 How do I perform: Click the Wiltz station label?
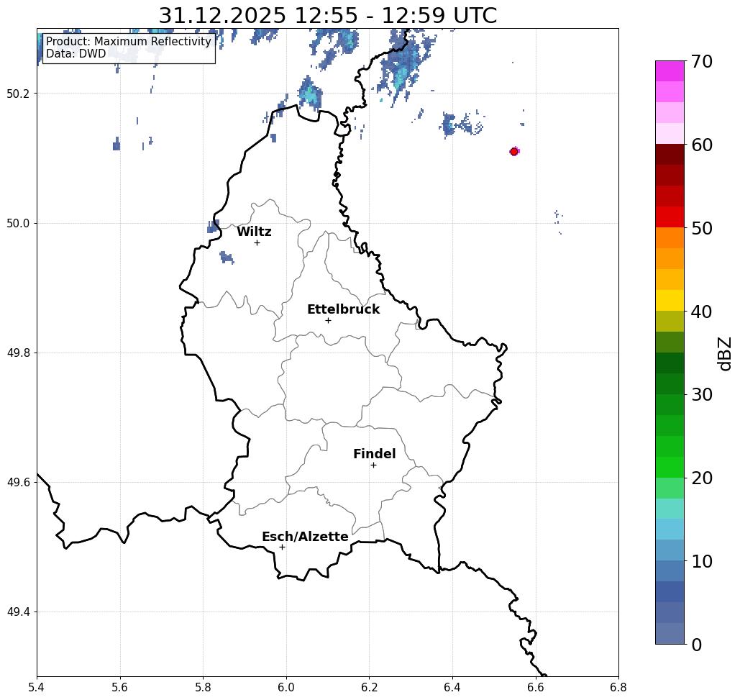coord(254,231)
